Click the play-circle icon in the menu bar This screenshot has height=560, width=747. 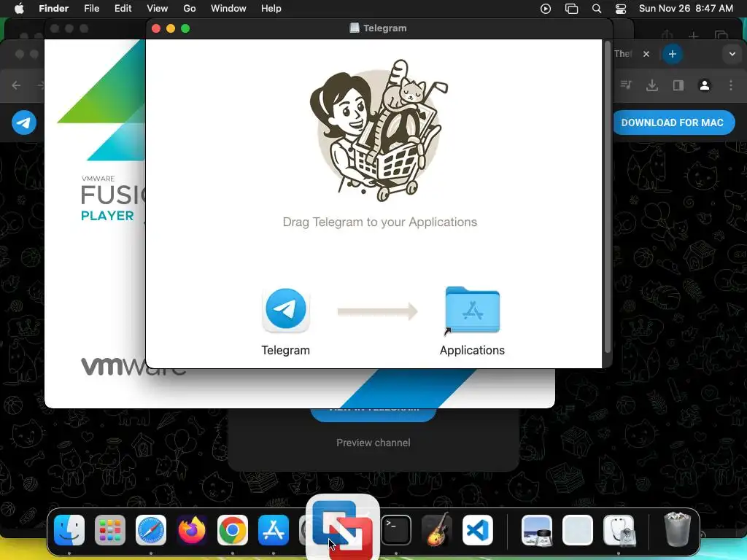pyautogui.click(x=546, y=9)
